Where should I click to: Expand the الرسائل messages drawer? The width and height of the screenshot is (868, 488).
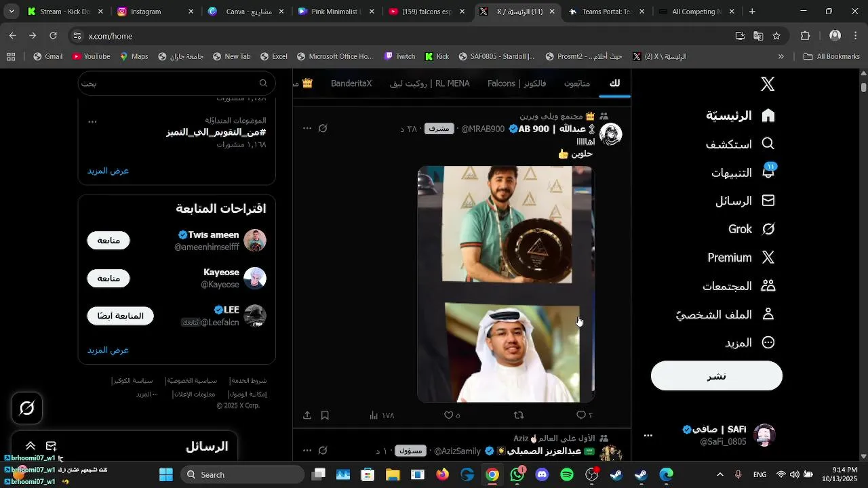point(31,446)
